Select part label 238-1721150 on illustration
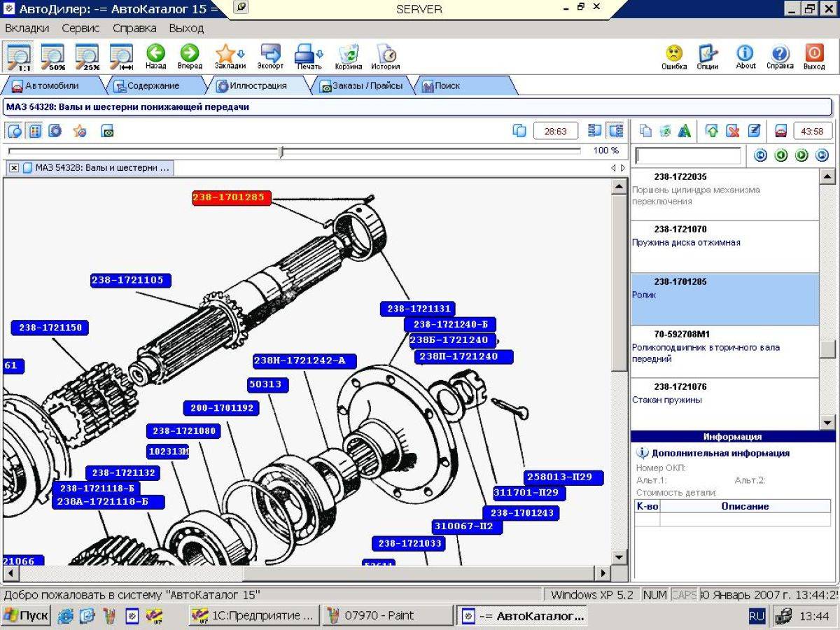Viewport: 840px width, 630px height. point(50,328)
